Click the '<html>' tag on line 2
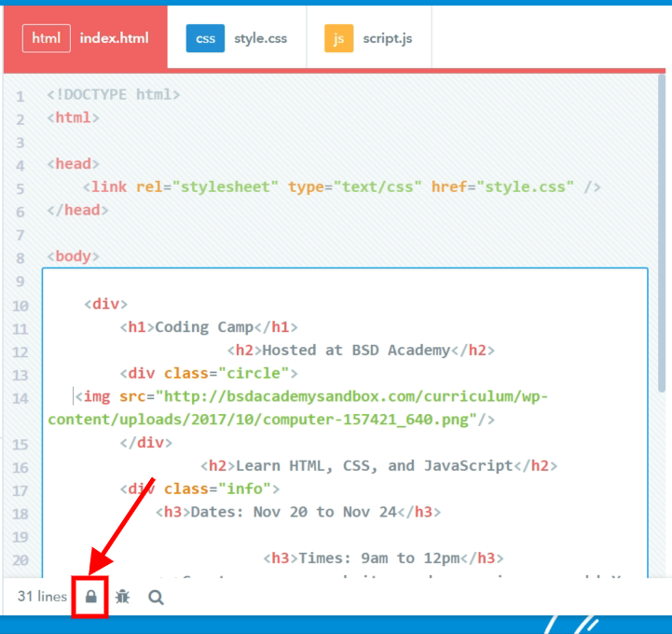 coord(73,117)
